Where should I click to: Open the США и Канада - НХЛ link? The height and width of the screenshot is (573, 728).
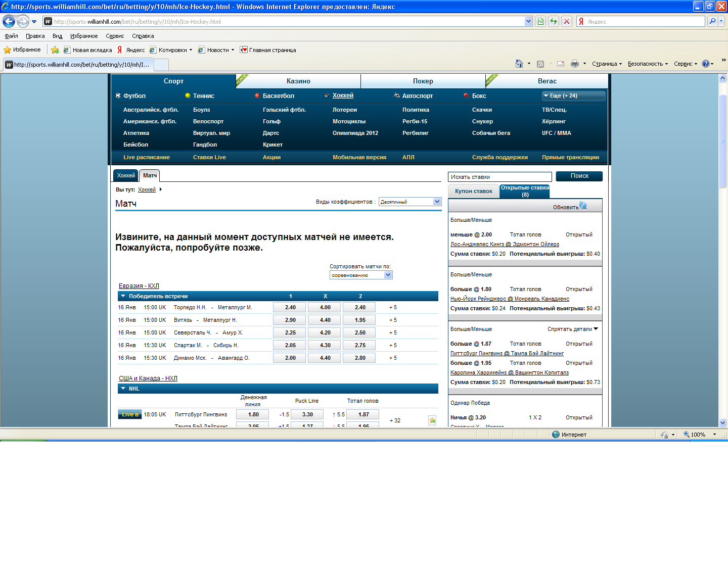(148, 378)
